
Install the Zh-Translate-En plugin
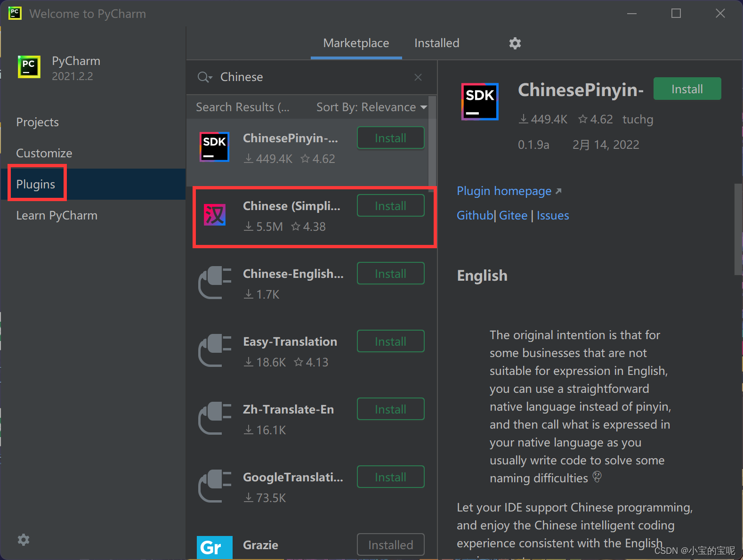390,409
